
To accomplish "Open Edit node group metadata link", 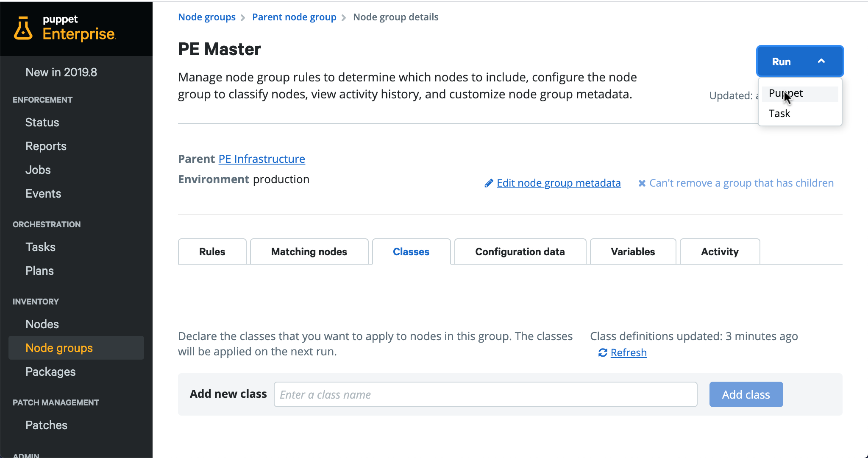I will point(559,183).
